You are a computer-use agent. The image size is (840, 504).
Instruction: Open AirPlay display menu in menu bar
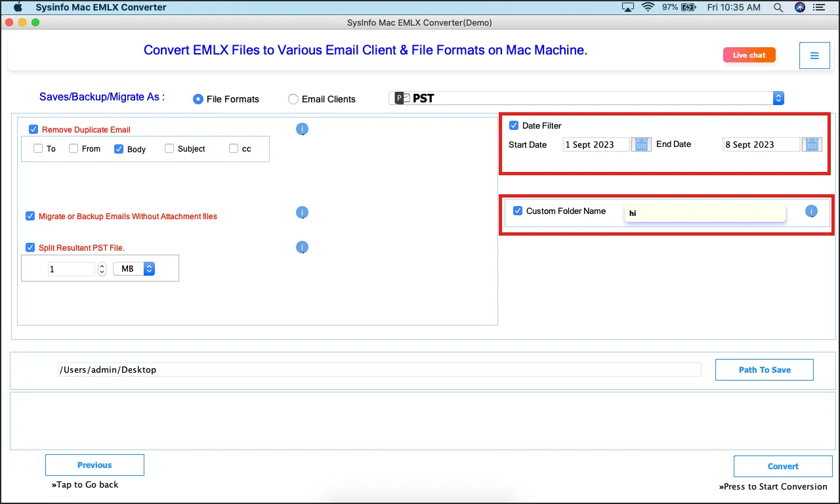tap(628, 7)
